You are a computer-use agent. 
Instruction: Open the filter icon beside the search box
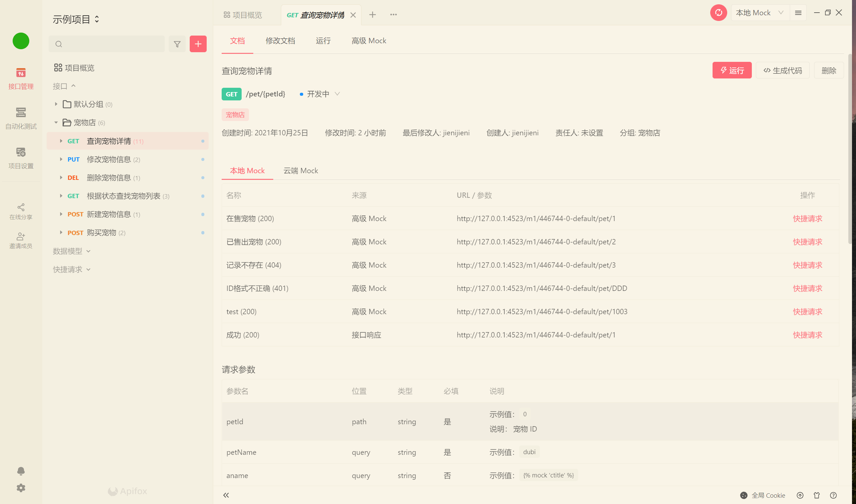click(177, 44)
